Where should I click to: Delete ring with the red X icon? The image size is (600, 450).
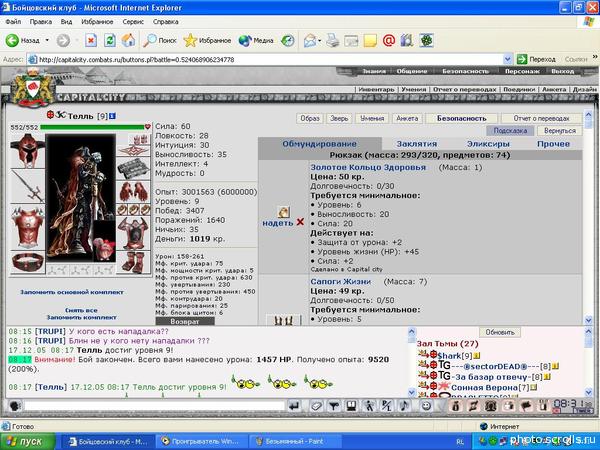(x=300, y=222)
